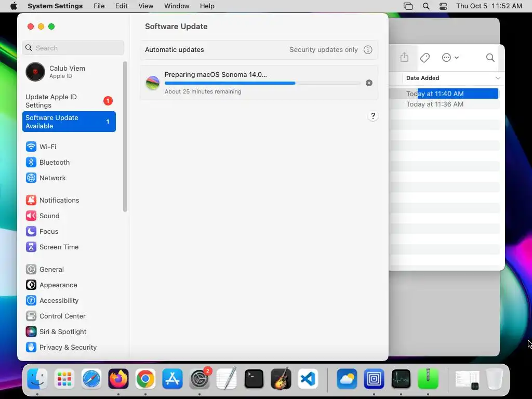
Task: Open Finder from the Dock
Action: point(37,379)
